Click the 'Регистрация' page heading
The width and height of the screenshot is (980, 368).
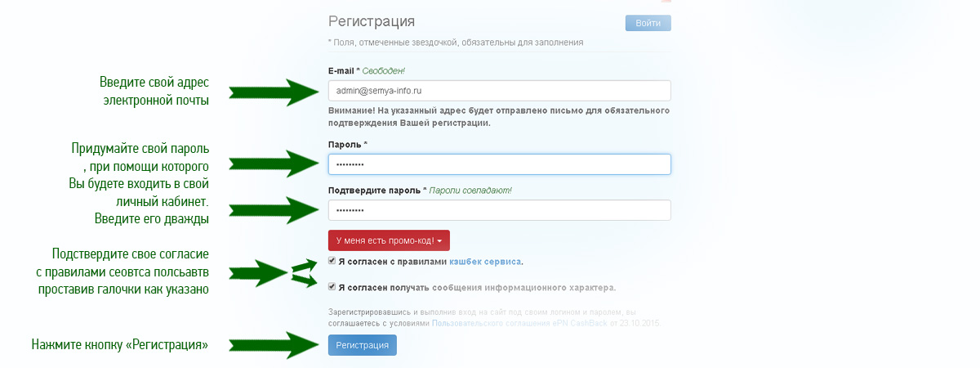pyautogui.click(x=371, y=21)
